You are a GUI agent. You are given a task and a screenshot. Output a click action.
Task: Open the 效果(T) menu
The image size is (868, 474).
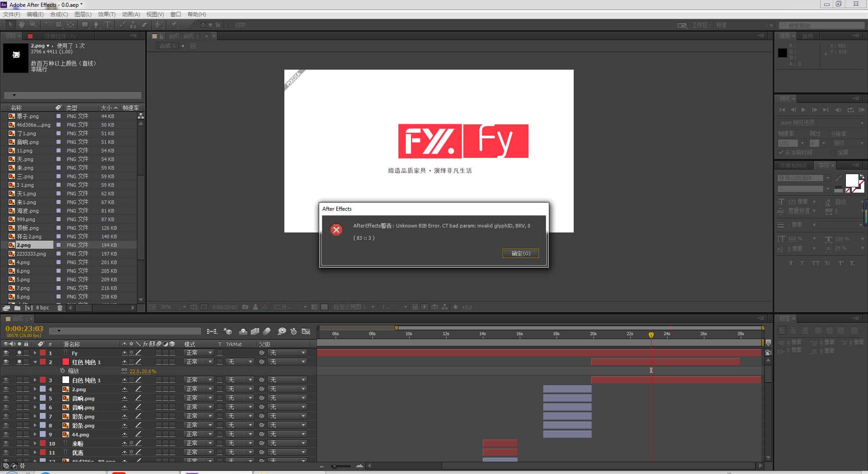point(107,14)
